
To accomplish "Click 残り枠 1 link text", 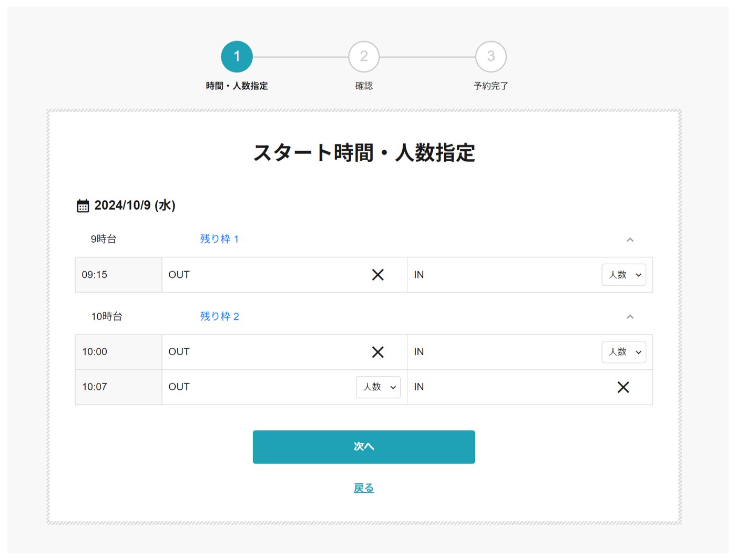I will tap(219, 239).
